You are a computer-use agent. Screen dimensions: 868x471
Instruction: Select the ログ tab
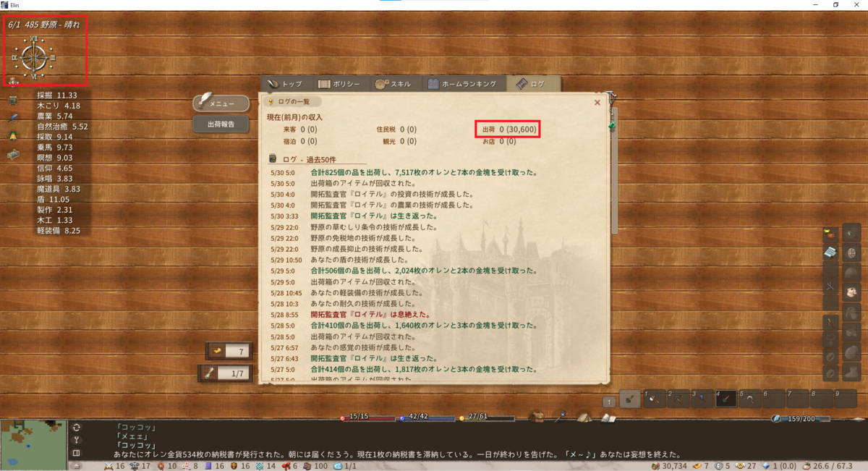[x=532, y=84]
